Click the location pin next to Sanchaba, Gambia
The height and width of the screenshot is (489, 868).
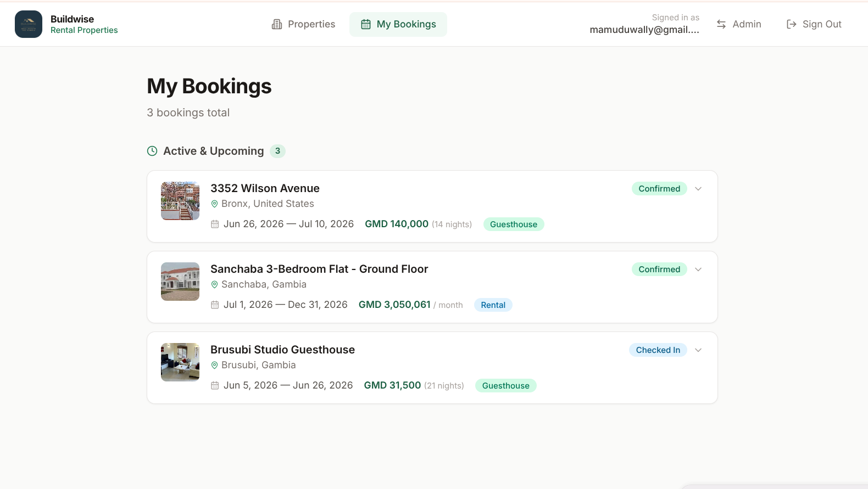click(215, 284)
